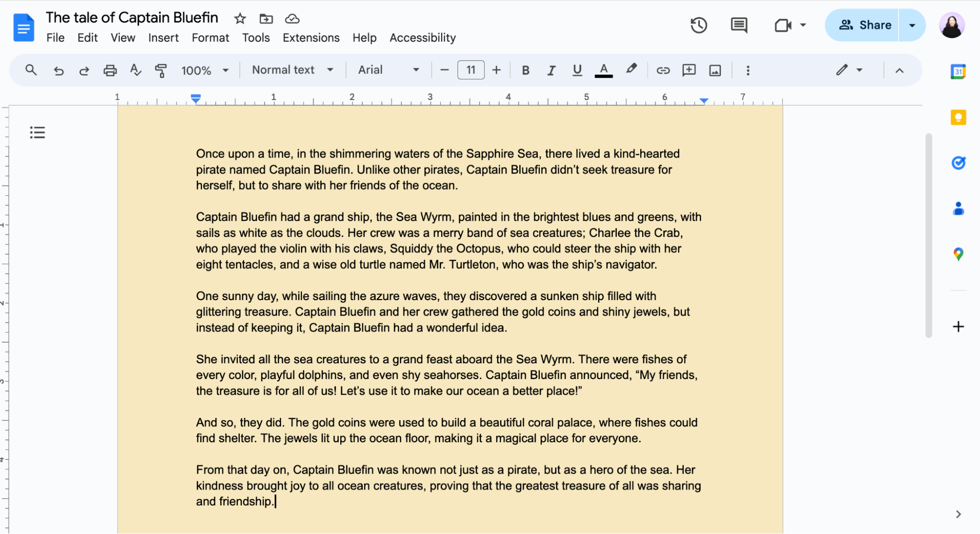Open the zoom level dropdown
The image size is (980, 534).
tap(204, 70)
